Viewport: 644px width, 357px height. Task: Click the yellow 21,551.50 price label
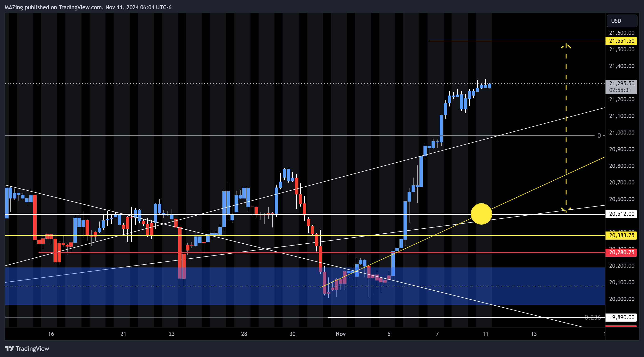tap(621, 41)
